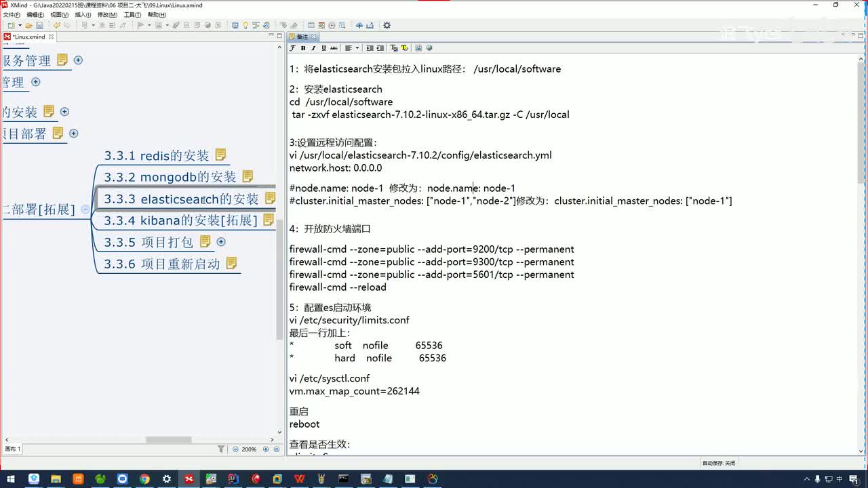The image size is (868, 488).
Task: Open notes icon on redis的安装 topic
Action: pos(220,155)
